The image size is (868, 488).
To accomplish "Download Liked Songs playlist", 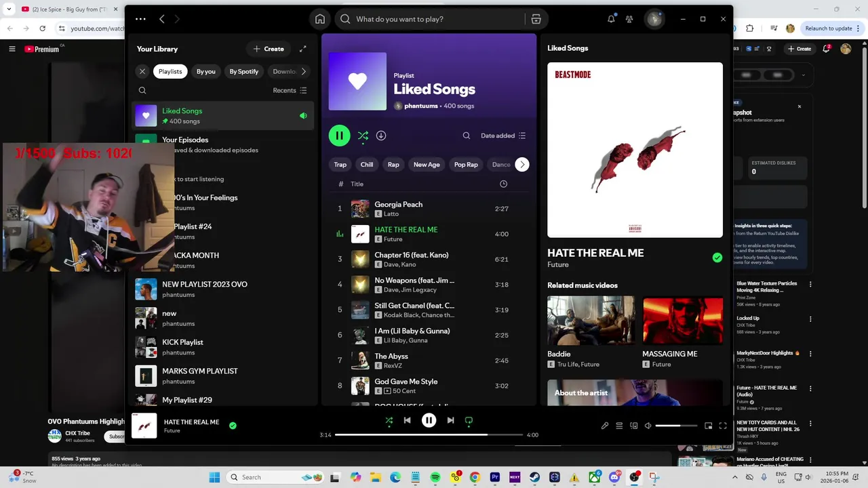I will [381, 136].
